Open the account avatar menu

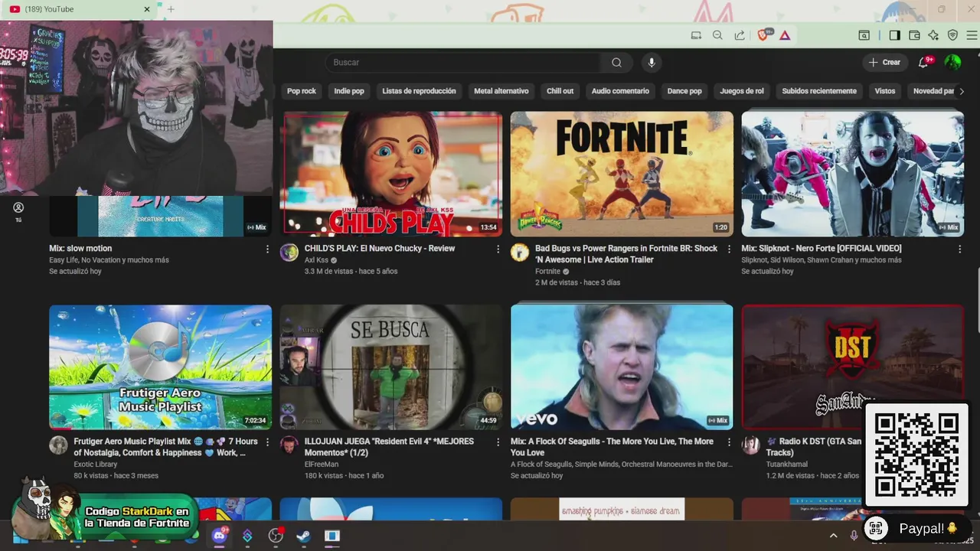coord(952,63)
